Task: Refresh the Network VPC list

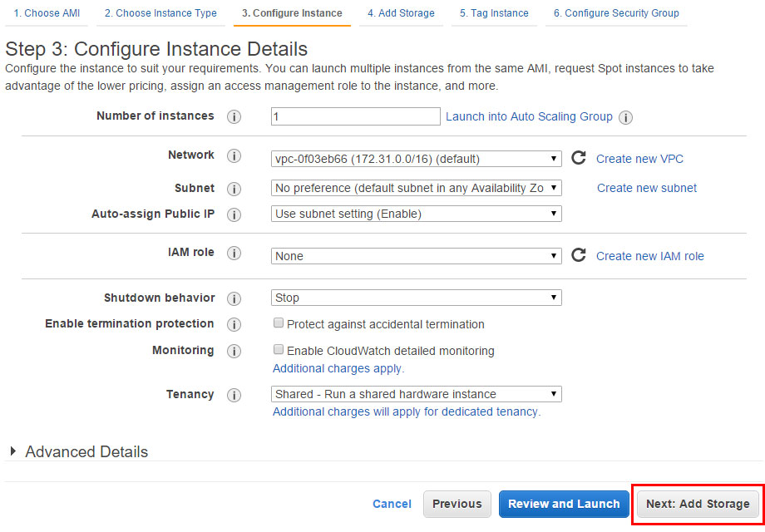Action: pos(579,158)
